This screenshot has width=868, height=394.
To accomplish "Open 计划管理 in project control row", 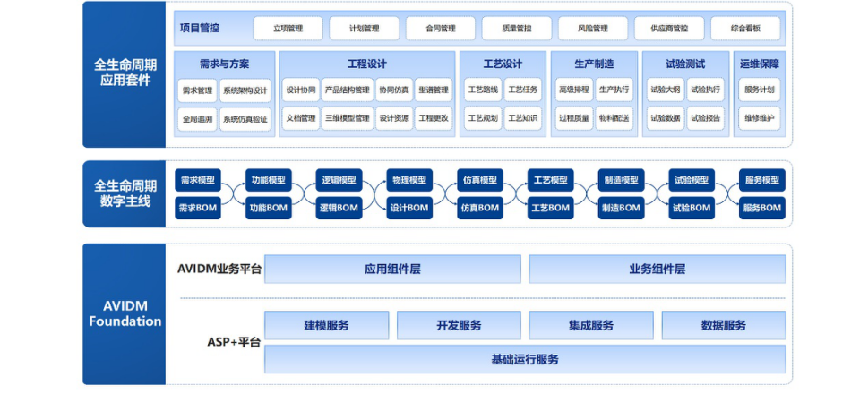I will [364, 29].
